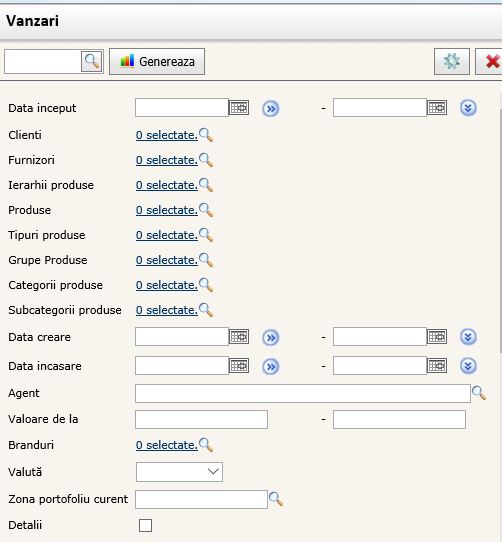Open calendar for Data incasare end date
Image resolution: width=502 pixels, height=542 pixels.
[x=437, y=366]
